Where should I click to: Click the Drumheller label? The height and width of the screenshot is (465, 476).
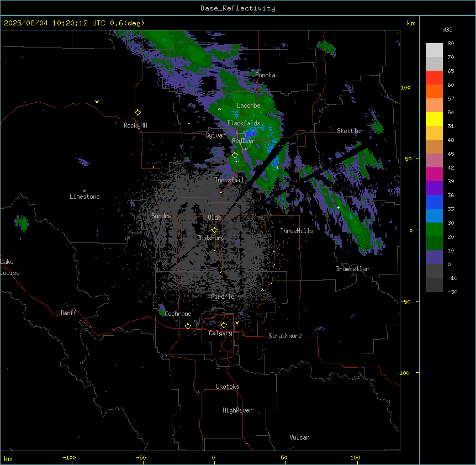[352, 269]
